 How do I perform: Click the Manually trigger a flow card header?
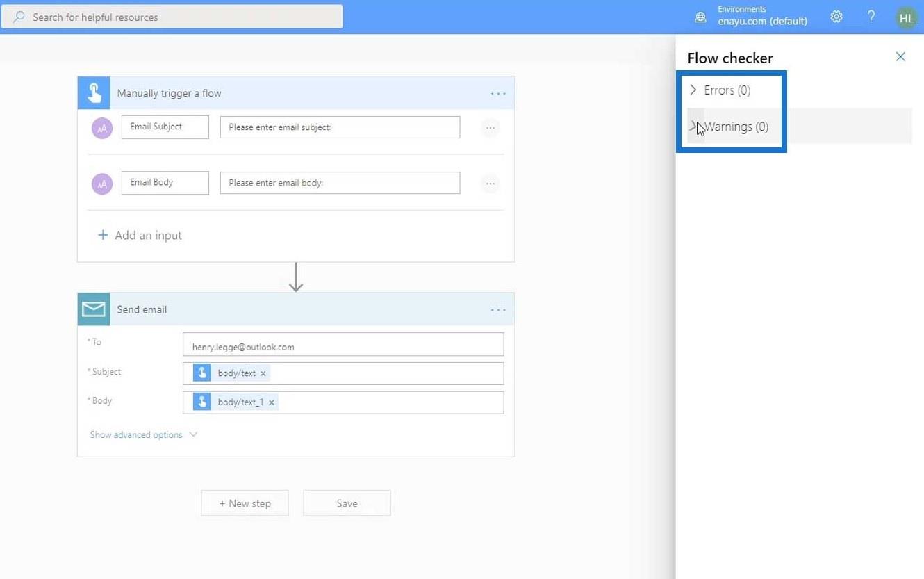click(x=296, y=93)
